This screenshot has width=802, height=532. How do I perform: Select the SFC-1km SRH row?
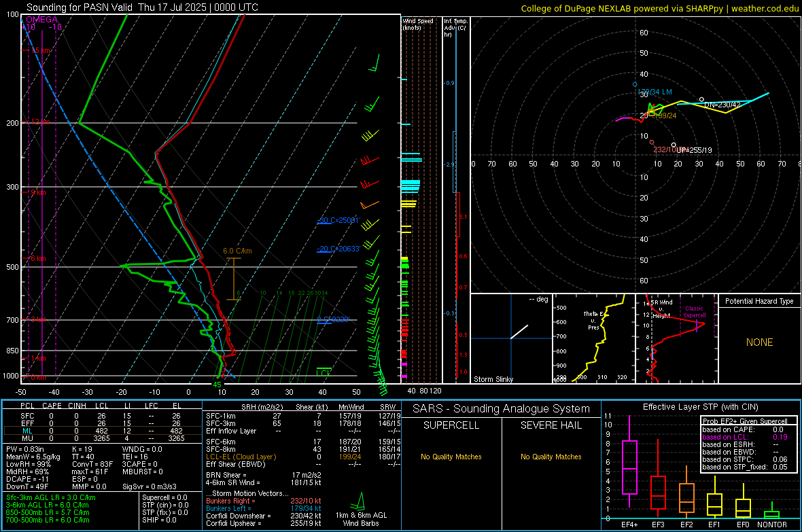[x=303, y=416]
